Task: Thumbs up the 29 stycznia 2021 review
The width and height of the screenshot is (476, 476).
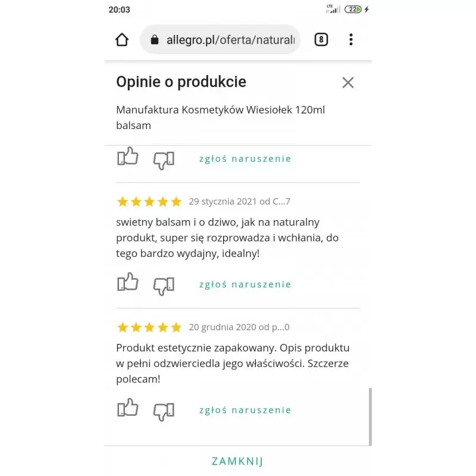Action: tap(127, 283)
